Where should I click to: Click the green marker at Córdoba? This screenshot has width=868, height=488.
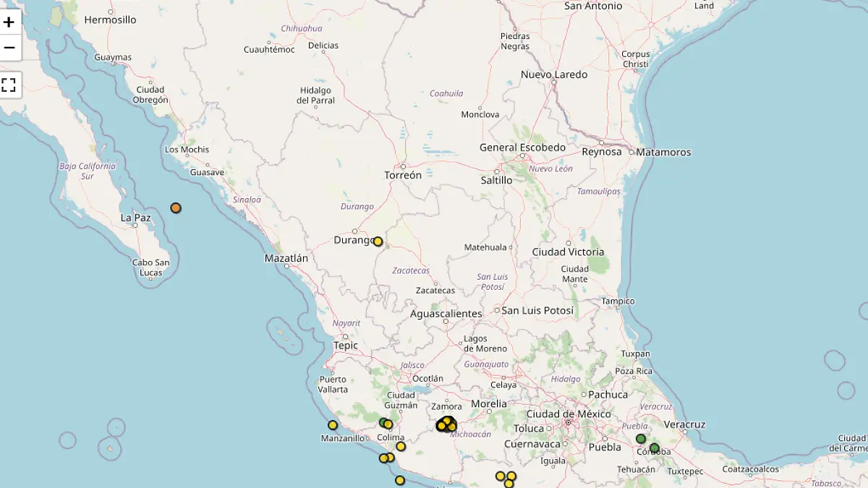(655, 448)
